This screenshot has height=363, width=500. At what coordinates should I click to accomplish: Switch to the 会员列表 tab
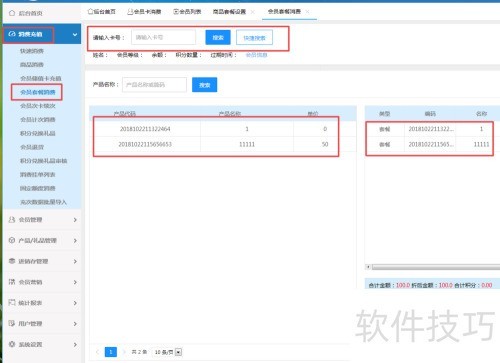(x=187, y=12)
